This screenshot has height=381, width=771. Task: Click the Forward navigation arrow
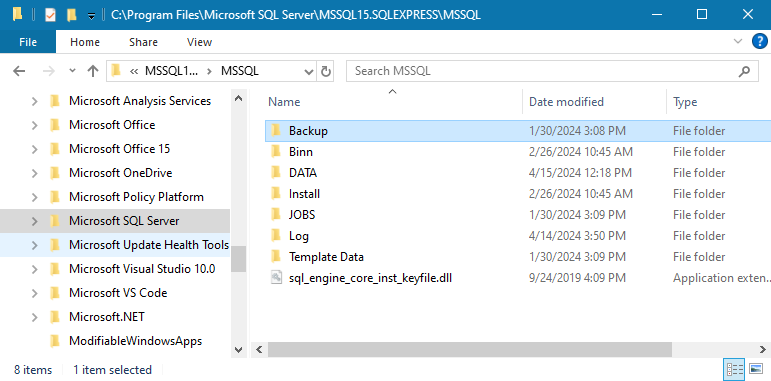[x=48, y=71]
